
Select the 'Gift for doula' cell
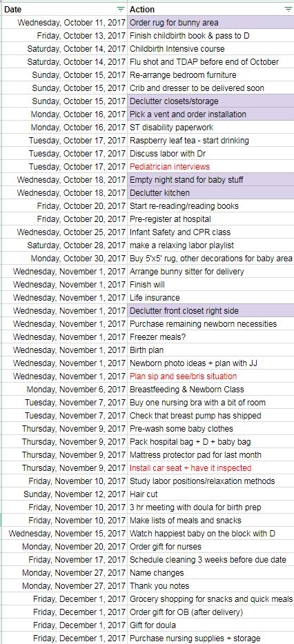210,625
